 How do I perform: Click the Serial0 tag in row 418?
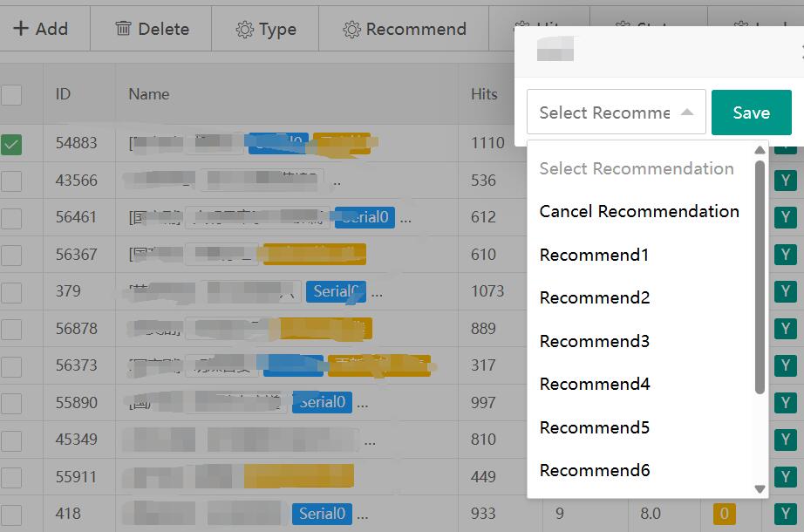click(322, 514)
